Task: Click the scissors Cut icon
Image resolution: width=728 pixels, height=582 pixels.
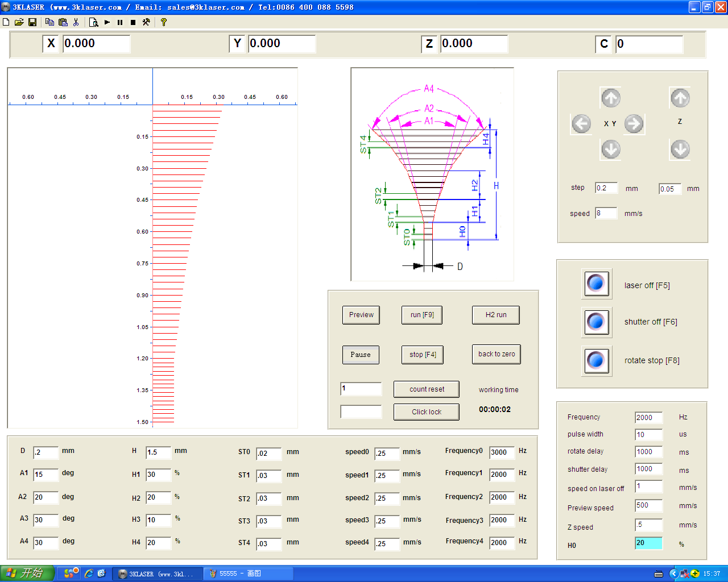Action: tap(76, 22)
